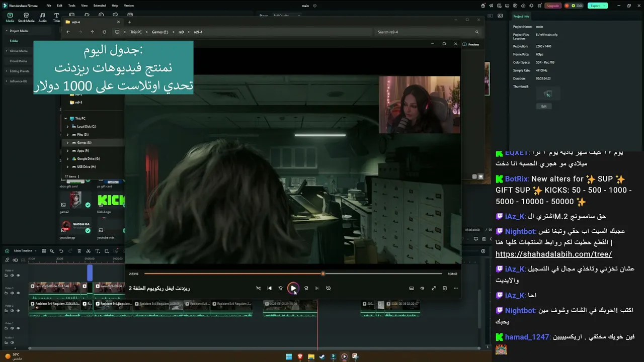Screen dimensions: 644x362
Task: Open the Edit menu
Action: point(59,6)
